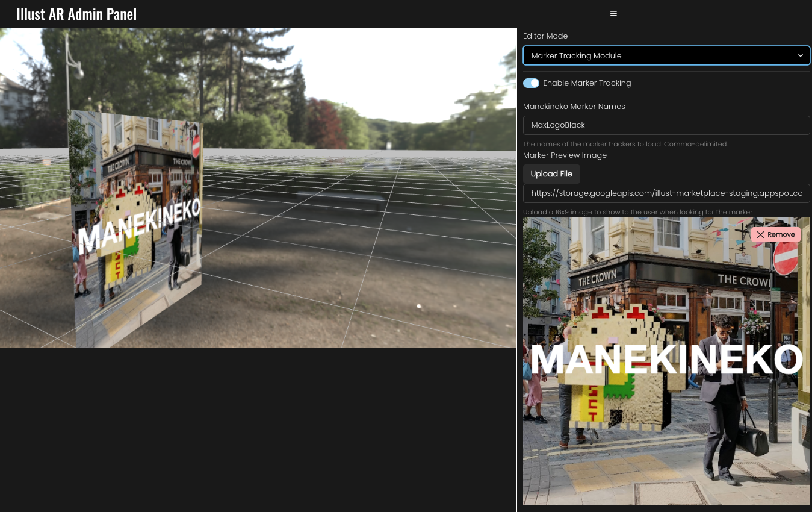Open the hamburger menu in top bar

pyautogui.click(x=613, y=14)
